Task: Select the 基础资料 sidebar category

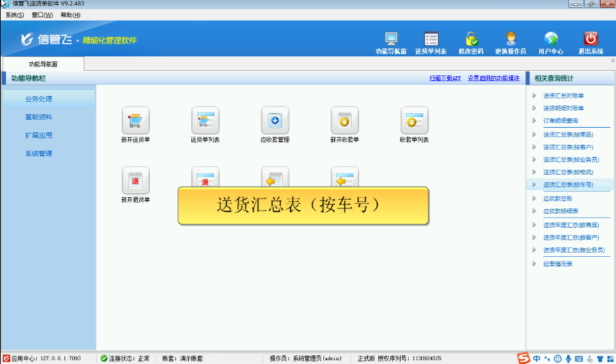Action: 38,117
